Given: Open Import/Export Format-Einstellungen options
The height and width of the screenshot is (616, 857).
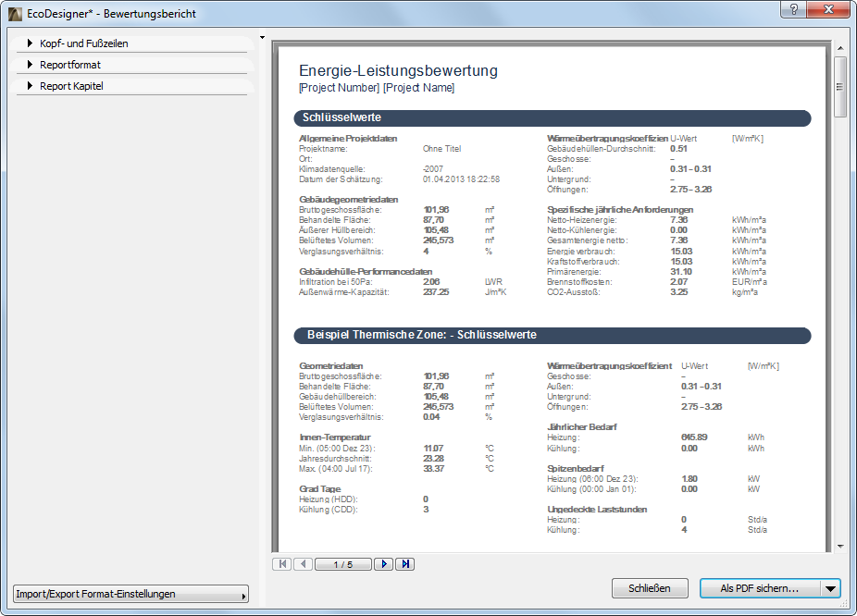Looking at the screenshot, I should [129, 595].
